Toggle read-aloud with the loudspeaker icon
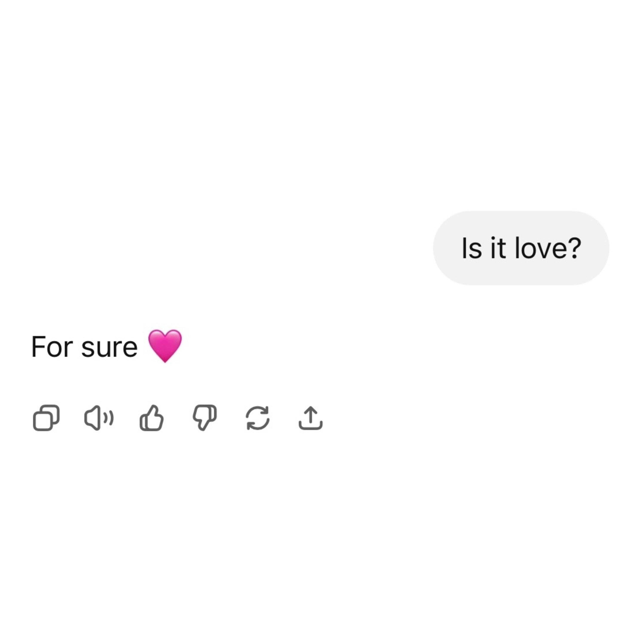Screen dimensions: 644x644 [99, 418]
